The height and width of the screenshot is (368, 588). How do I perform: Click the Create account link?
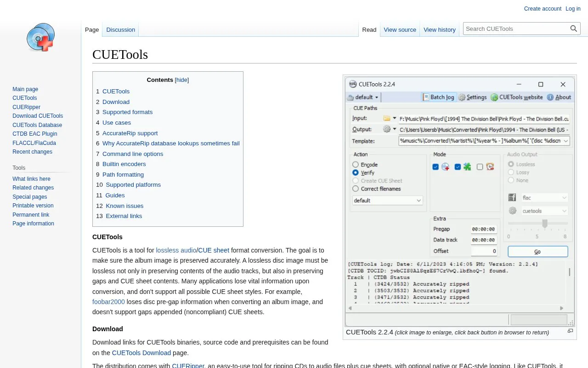(x=543, y=9)
